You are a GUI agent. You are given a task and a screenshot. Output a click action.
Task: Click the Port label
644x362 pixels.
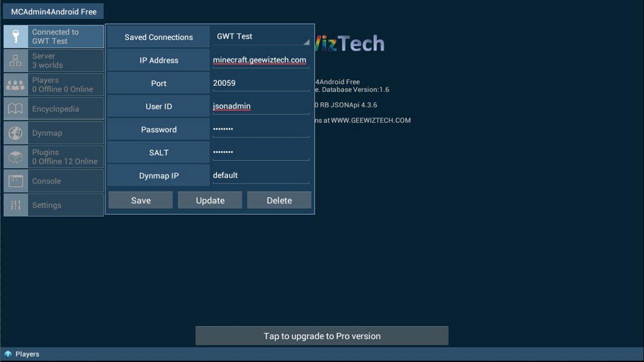[158, 83]
